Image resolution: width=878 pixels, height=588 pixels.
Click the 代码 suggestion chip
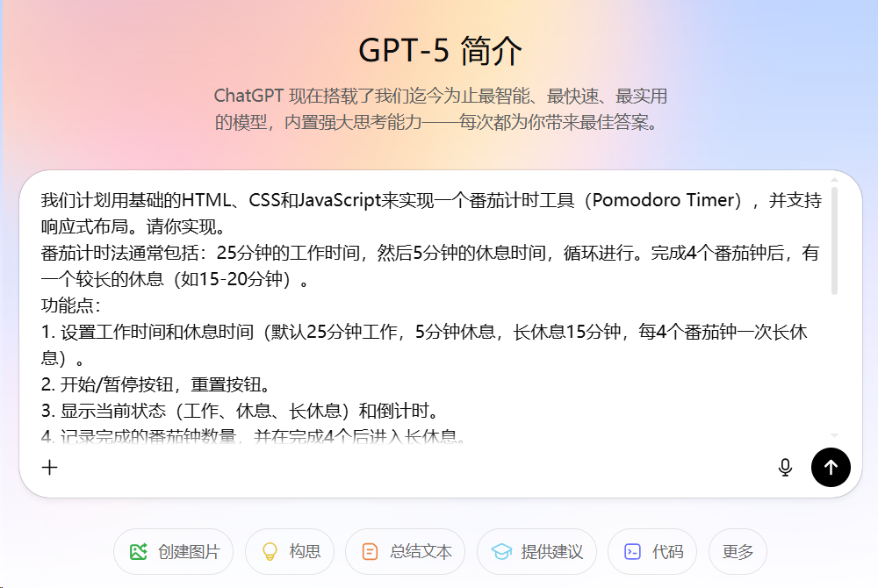tap(652, 552)
